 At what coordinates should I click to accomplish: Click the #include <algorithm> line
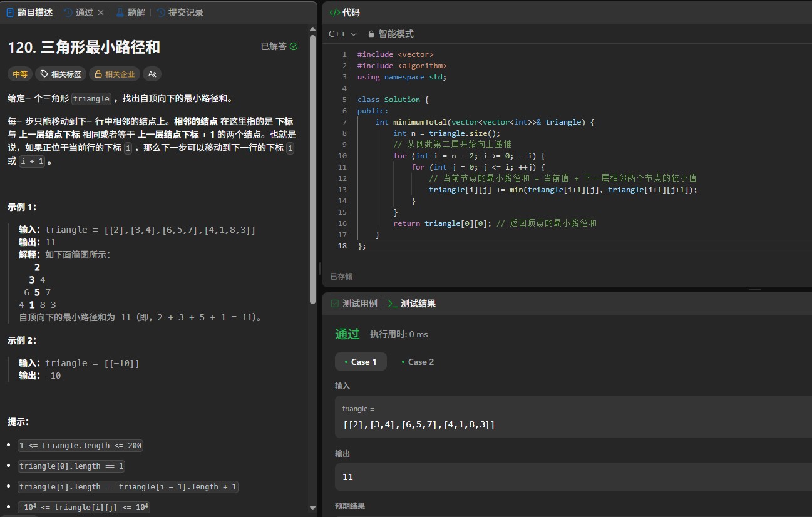[402, 66]
